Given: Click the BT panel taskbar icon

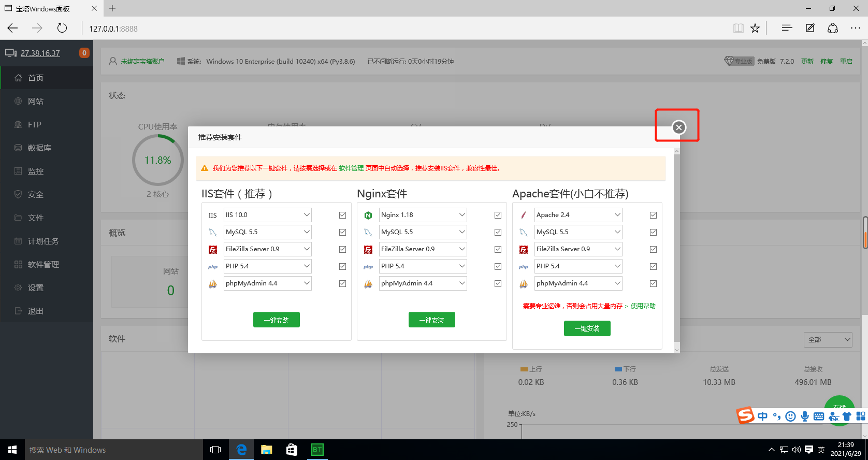Looking at the screenshot, I should (317, 450).
